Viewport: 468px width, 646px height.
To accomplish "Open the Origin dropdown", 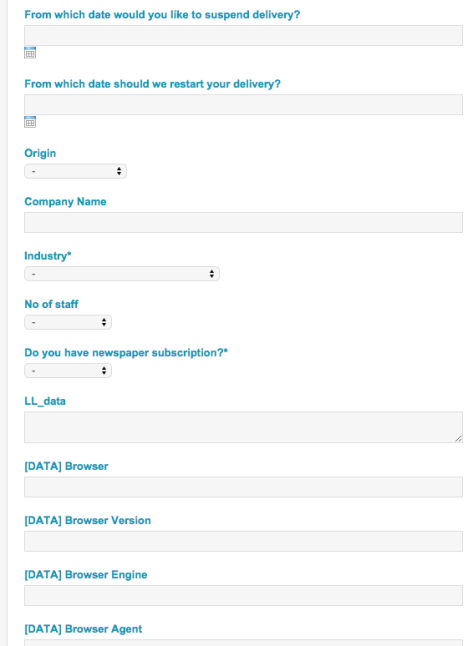I will [x=75, y=171].
